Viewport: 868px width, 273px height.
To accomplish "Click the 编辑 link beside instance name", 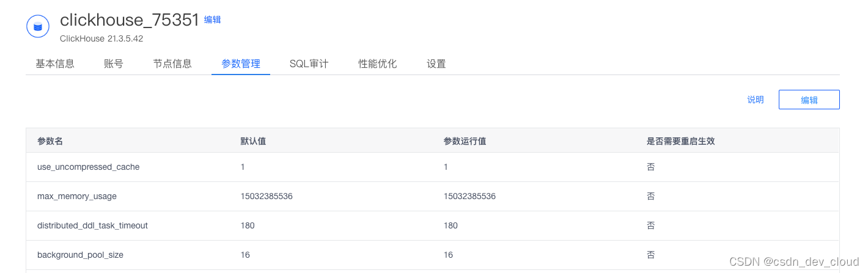I will 212,20.
